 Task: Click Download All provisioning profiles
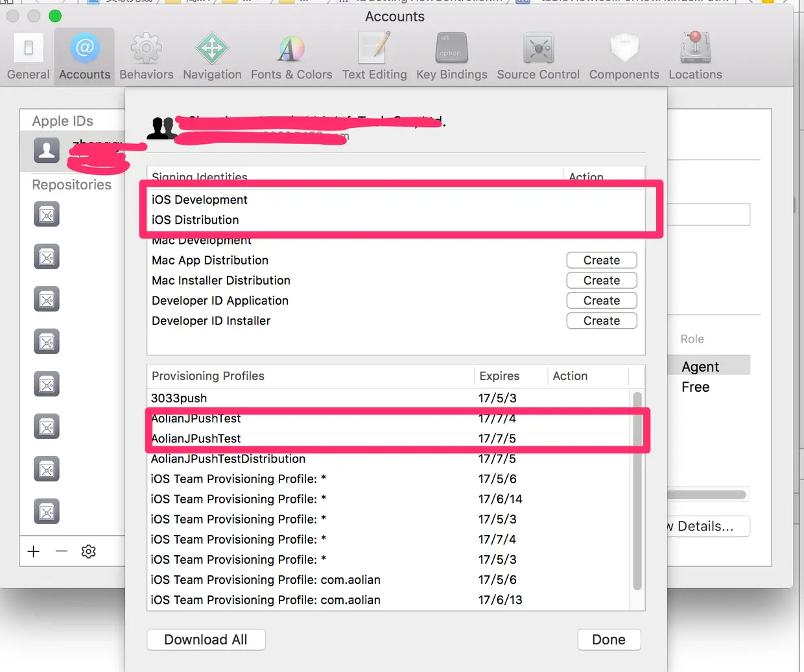(206, 640)
